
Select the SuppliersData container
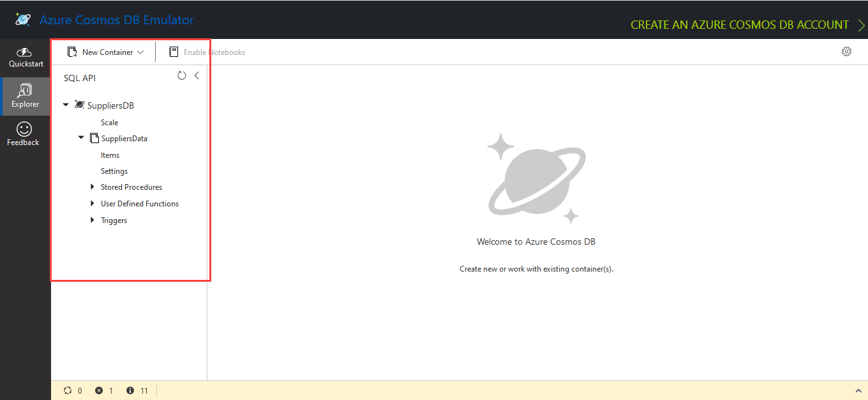(x=124, y=139)
